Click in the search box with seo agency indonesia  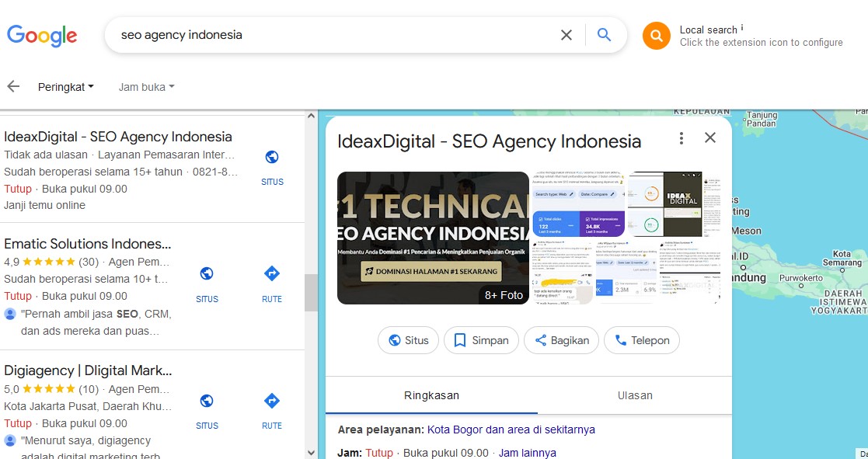click(332, 35)
